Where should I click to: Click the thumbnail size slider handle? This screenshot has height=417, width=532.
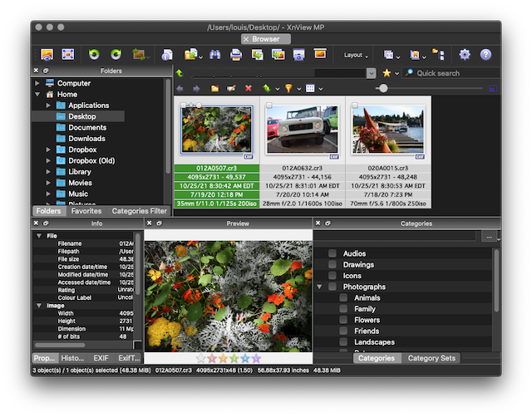click(x=382, y=88)
